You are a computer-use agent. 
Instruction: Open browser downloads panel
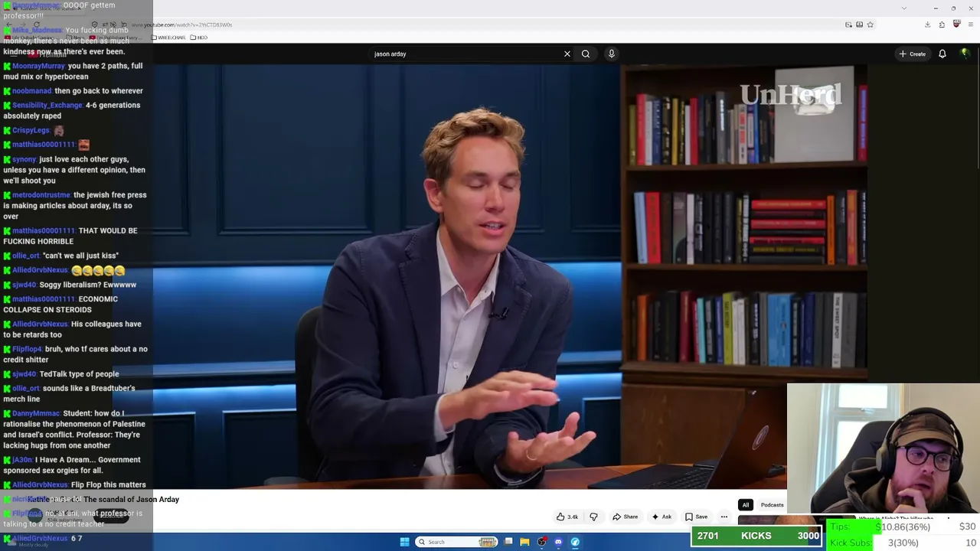click(x=927, y=24)
